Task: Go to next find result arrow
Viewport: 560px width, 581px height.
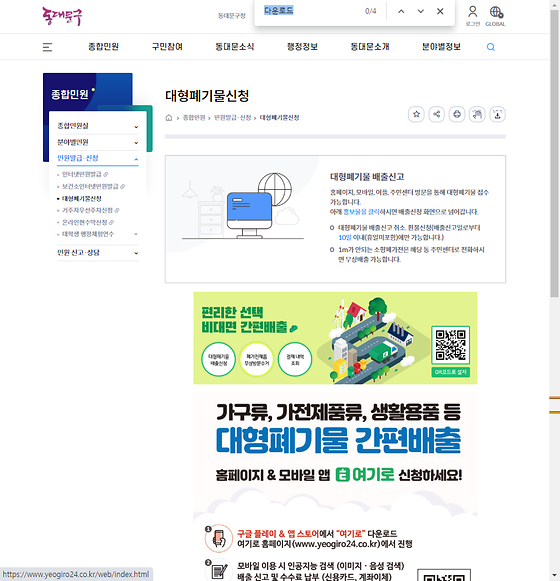Action: click(421, 11)
